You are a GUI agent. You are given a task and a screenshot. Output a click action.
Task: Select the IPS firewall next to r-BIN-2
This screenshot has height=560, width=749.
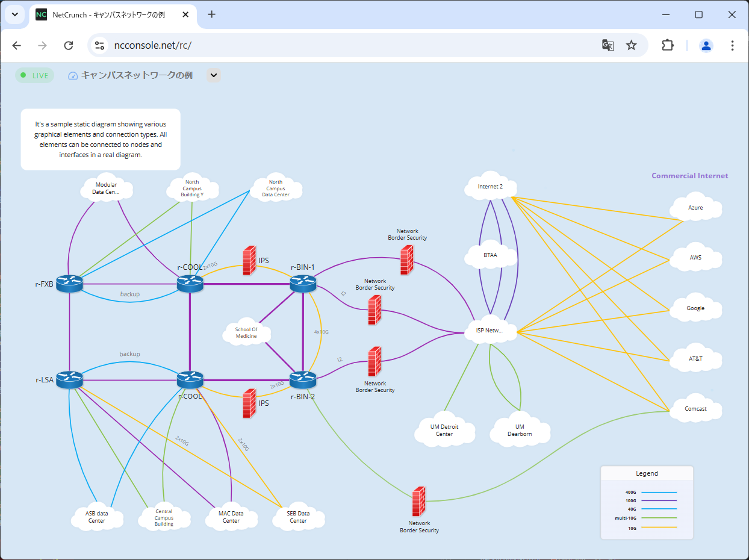click(249, 403)
